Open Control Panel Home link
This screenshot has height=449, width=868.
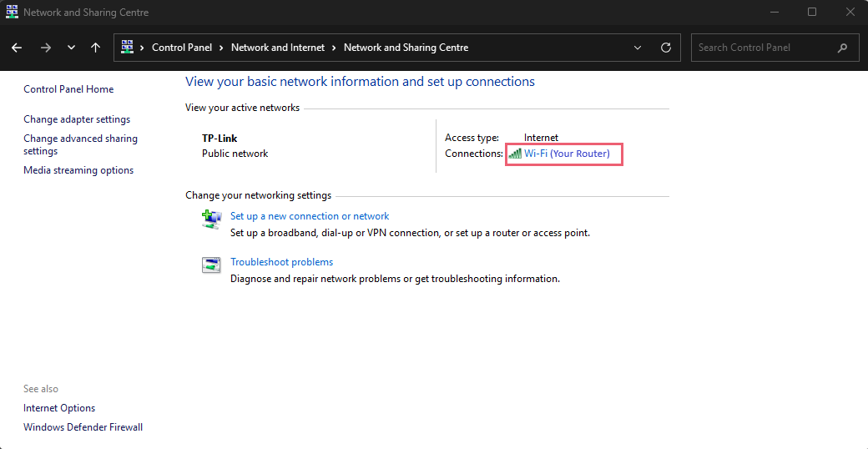[68, 89]
